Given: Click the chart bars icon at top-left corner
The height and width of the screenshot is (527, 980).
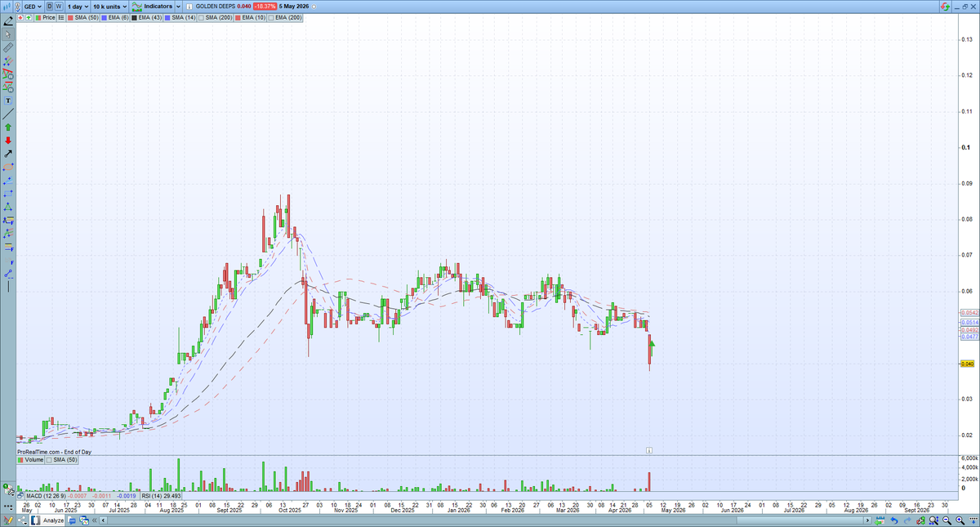Looking at the screenshot, I should (7, 7).
